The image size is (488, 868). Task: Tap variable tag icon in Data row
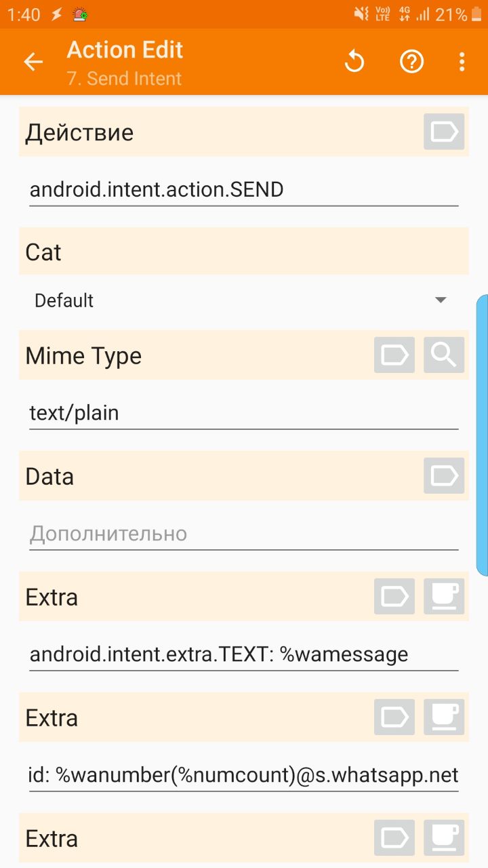point(444,475)
